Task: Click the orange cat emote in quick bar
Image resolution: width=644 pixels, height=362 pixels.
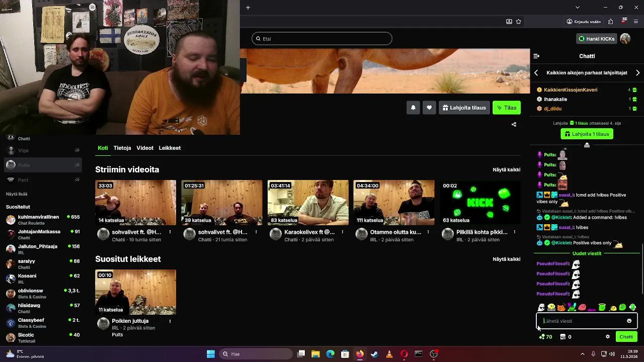Action: [561, 307]
